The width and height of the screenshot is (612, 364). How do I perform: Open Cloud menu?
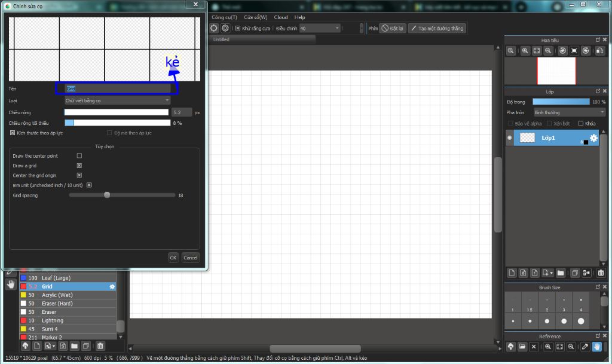click(281, 17)
